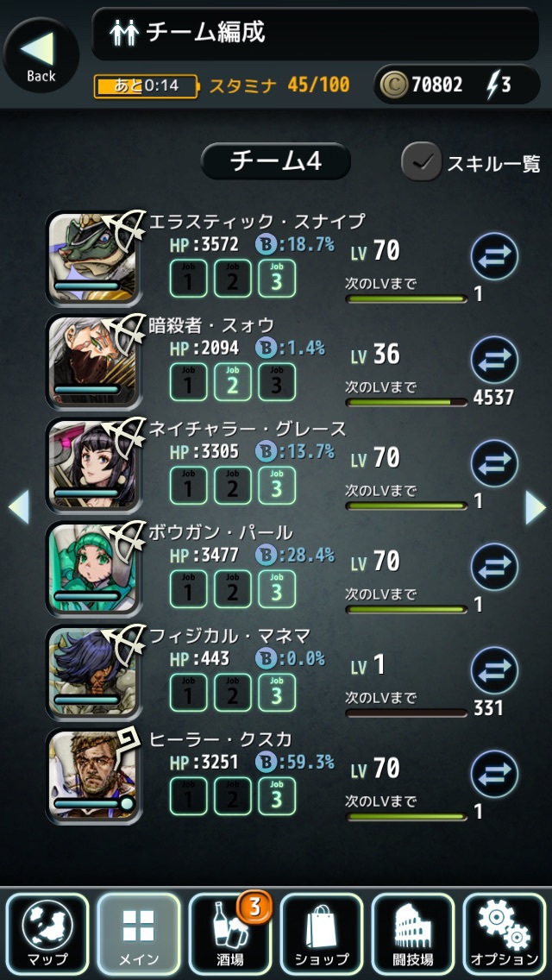This screenshot has height=980, width=552.
Task: Go to next team with right arrow
Action: pos(535,507)
